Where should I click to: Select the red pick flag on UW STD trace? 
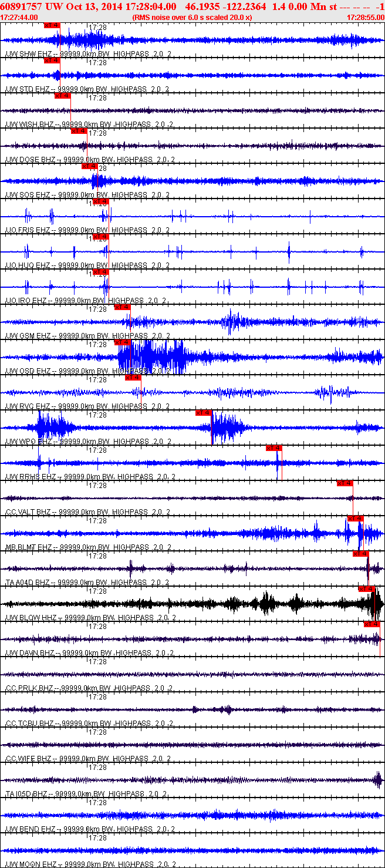[52, 60]
